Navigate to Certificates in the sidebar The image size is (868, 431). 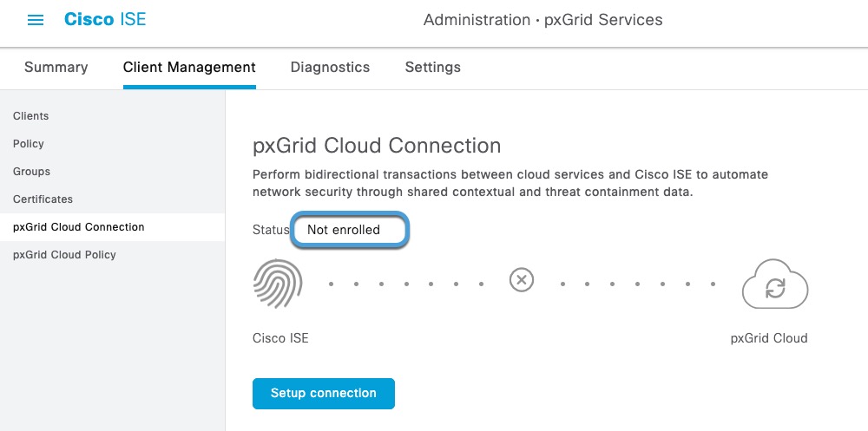[x=43, y=199]
